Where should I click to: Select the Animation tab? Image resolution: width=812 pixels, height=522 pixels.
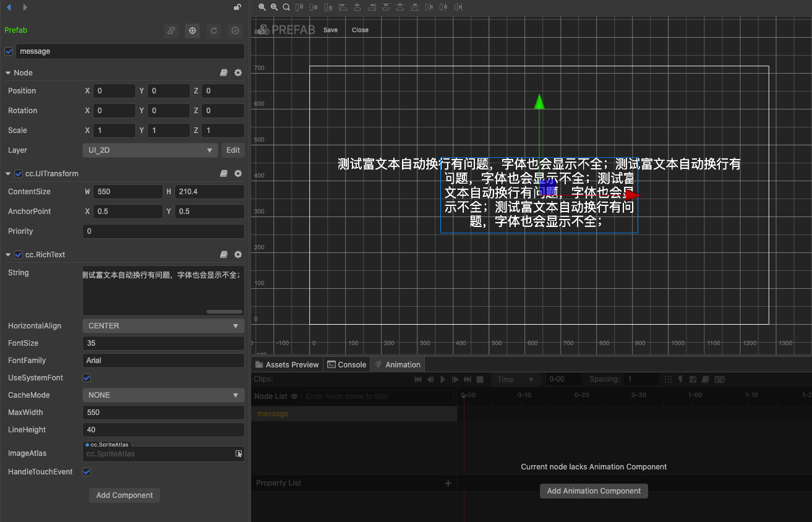click(398, 365)
